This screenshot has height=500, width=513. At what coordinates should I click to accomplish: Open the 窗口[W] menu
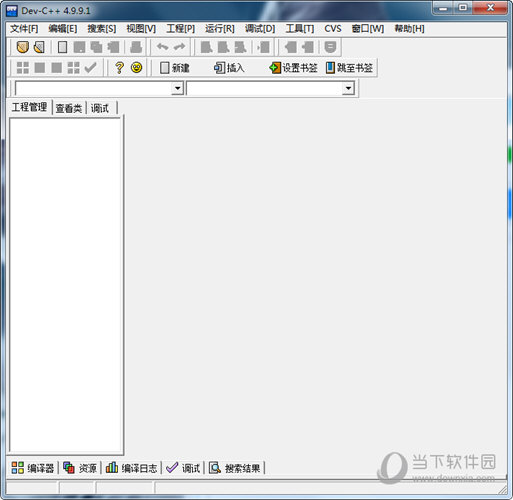tap(368, 29)
